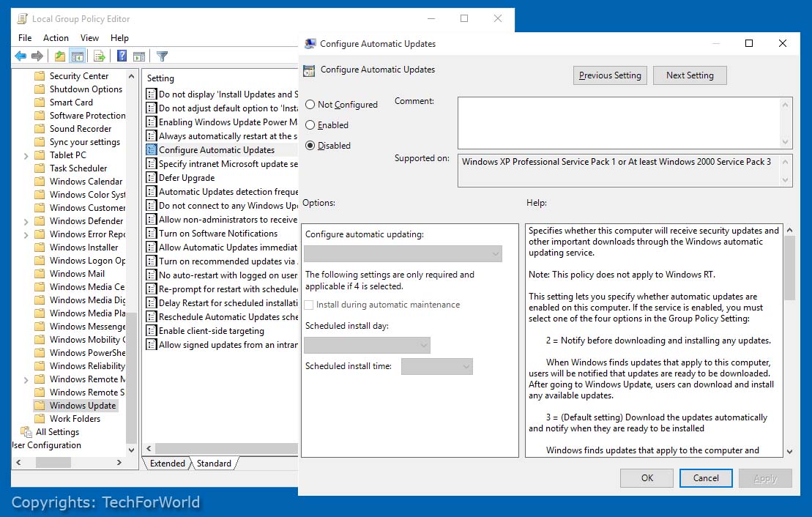Click the Help text vertical scrollbar thumb
This screenshot has height=517, width=812.
[x=789, y=268]
